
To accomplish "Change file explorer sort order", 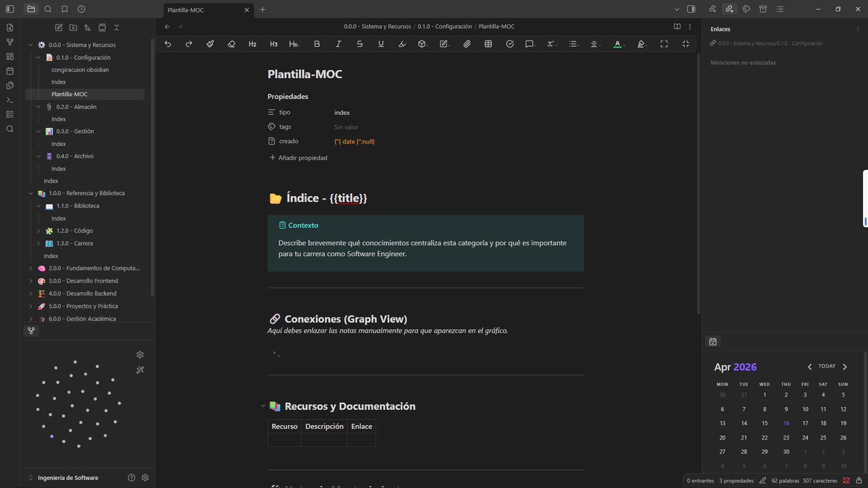I will (88, 27).
